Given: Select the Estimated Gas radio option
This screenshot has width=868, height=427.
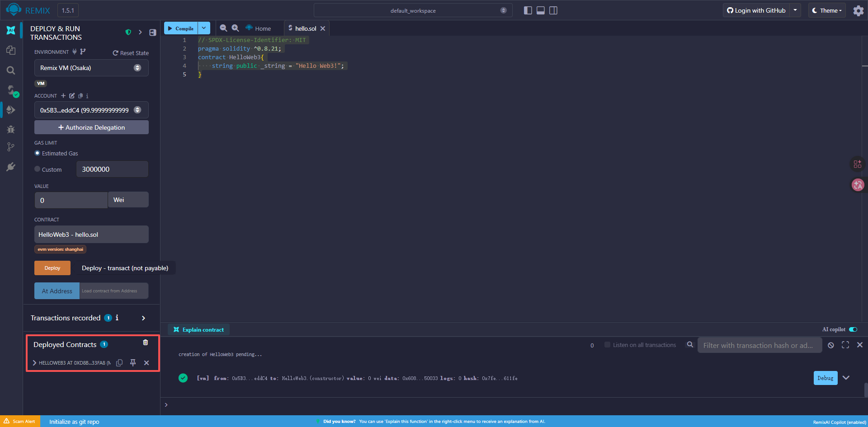Looking at the screenshot, I should point(38,153).
